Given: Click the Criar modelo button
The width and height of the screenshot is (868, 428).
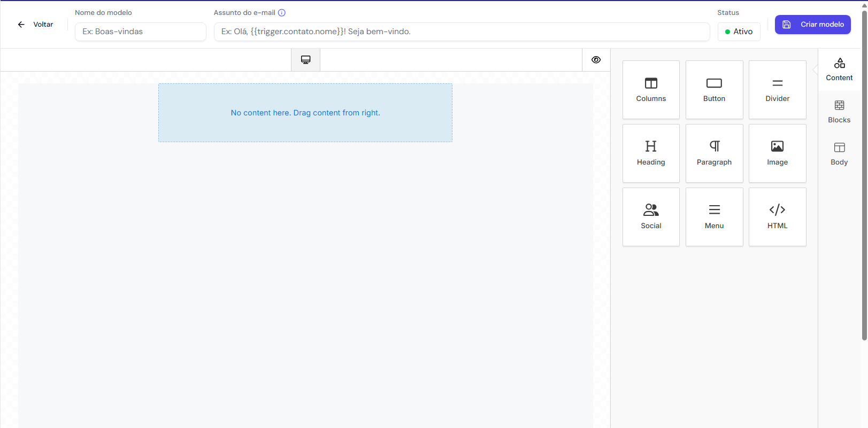Looking at the screenshot, I should point(812,25).
